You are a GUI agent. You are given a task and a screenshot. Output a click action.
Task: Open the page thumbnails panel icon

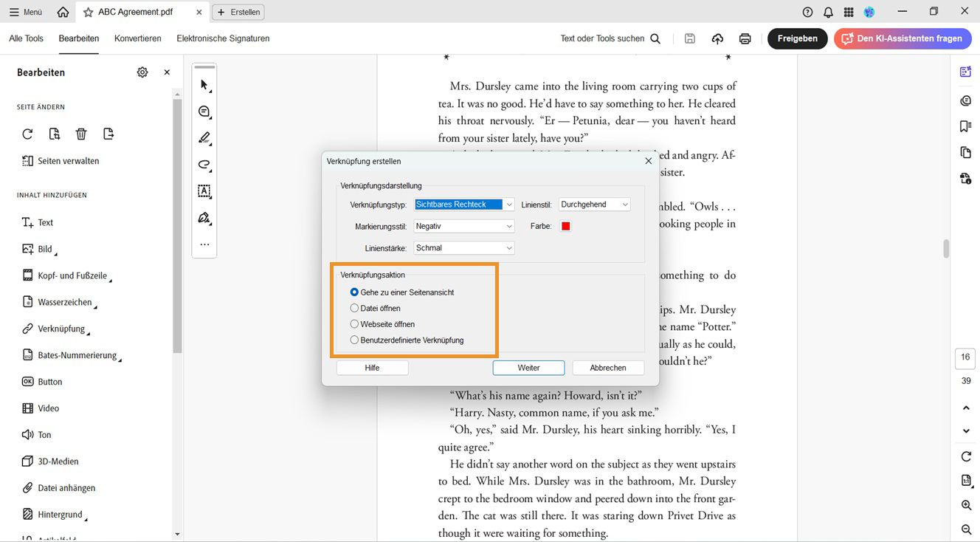(965, 152)
